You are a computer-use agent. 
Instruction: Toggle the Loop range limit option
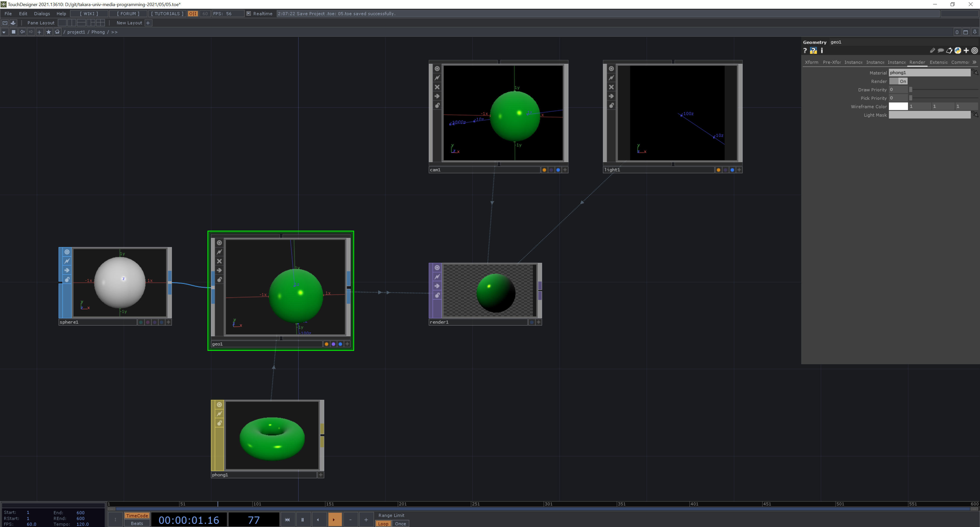383,524
